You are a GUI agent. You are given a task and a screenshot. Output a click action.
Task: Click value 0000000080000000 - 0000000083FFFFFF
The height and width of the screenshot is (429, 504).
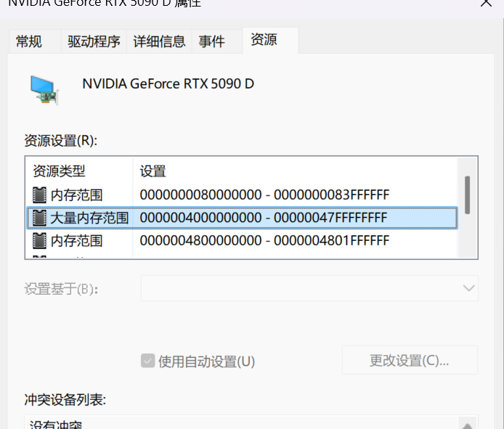coord(264,195)
